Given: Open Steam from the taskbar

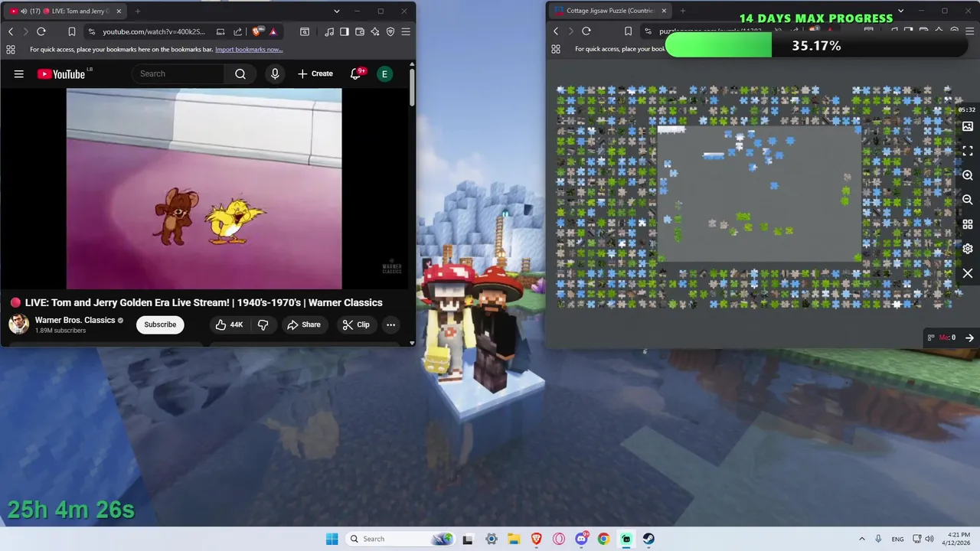Looking at the screenshot, I should (x=648, y=539).
